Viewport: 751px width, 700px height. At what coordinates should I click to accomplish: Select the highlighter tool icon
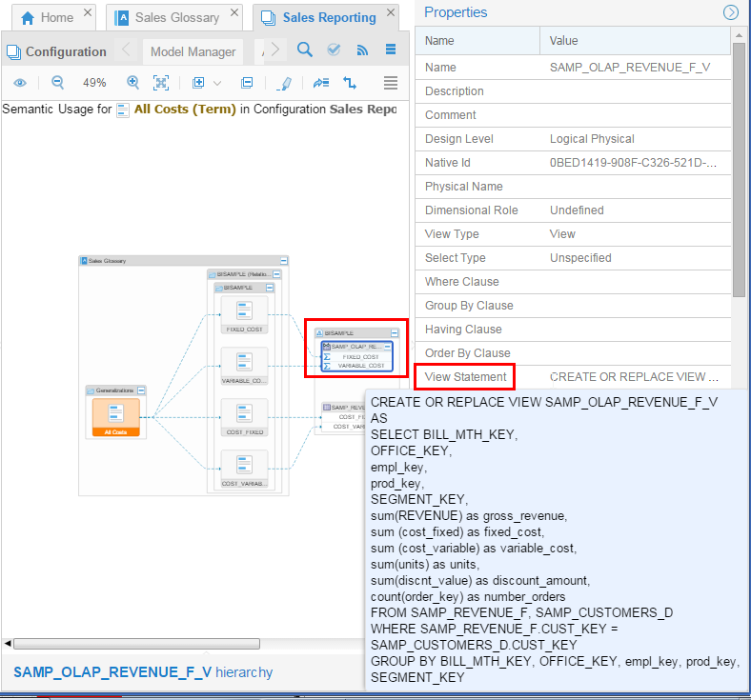coord(285,84)
